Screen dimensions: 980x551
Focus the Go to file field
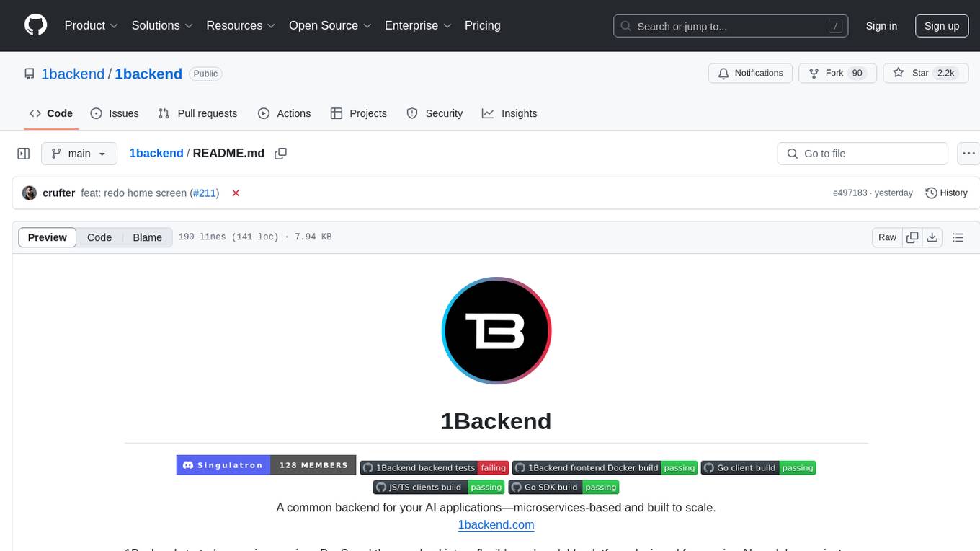coord(863,154)
